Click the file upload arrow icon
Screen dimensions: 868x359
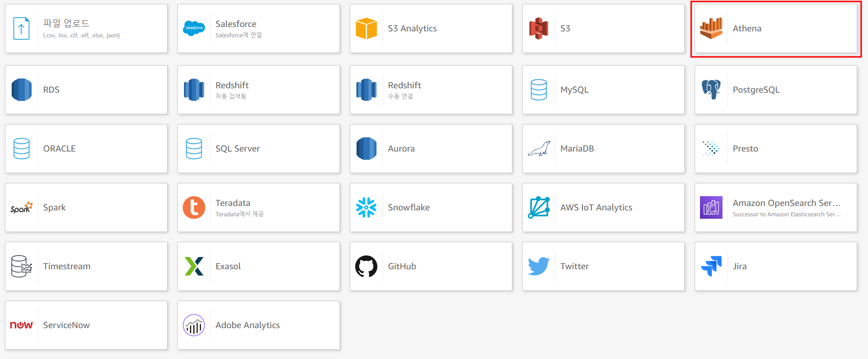[21, 28]
